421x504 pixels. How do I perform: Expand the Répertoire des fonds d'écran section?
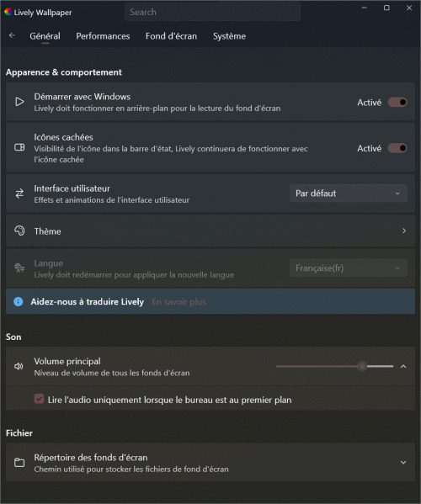[403, 463]
